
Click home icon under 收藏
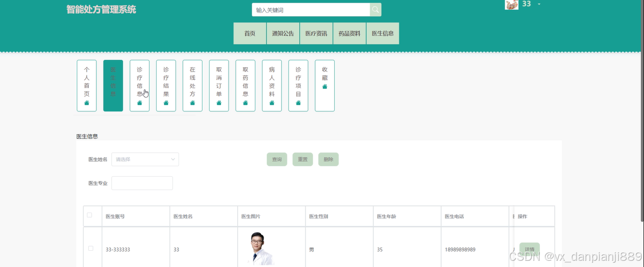(x=325, y=86)
